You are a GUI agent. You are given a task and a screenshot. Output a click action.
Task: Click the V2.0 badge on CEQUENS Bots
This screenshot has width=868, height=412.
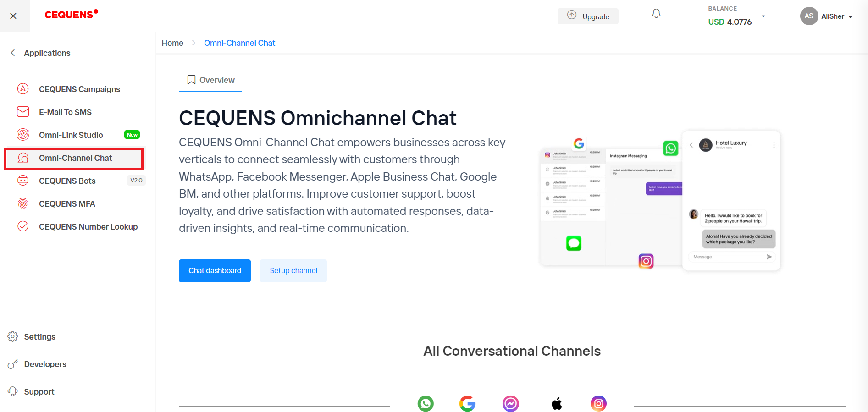pyautogui.click(x=136, y=180)
